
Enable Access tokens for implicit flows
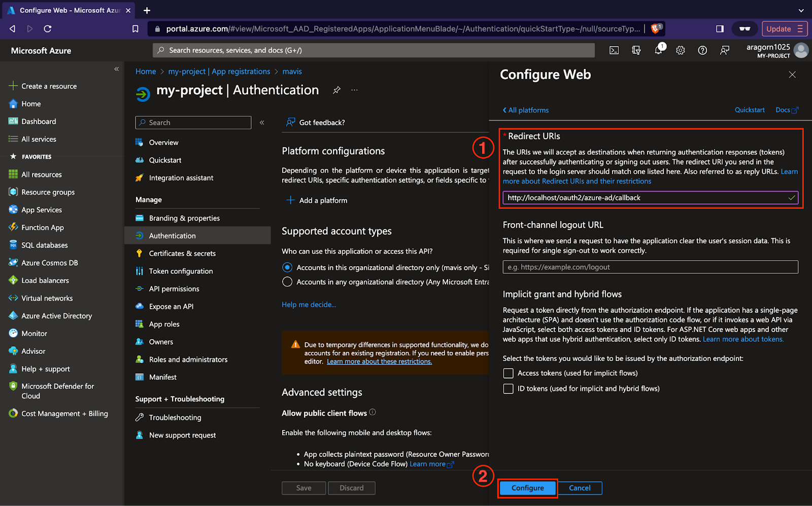(x=508, y=373)
